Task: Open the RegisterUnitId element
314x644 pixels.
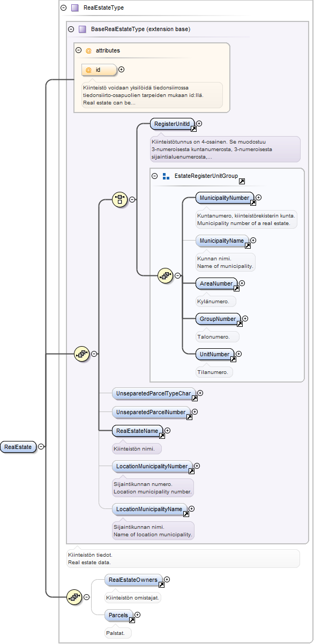Action: coord(172,124)
